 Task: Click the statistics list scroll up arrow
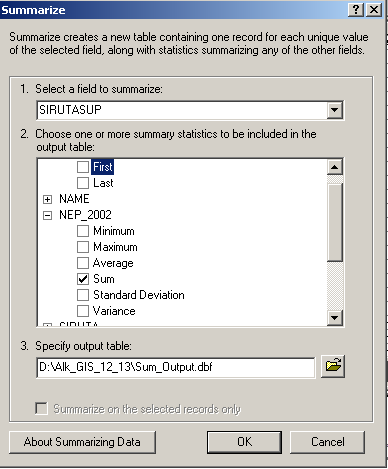click(335, 167)
